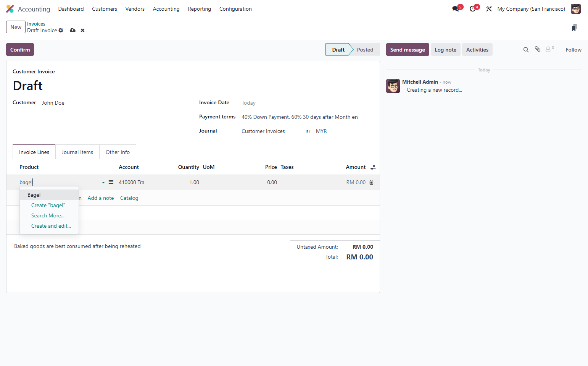Click the Invoice Date field showing Today
This screenshot has height=366, width=588.
tap(300, 103)
